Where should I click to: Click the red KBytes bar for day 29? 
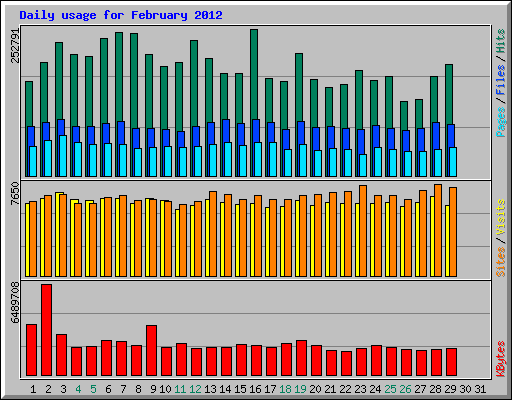[x=452, y=362]
